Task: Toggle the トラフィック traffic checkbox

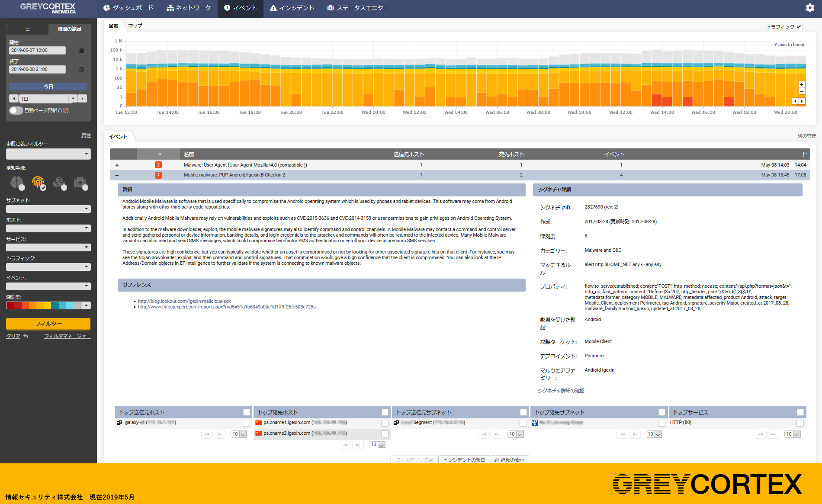Action: point(799,27)
